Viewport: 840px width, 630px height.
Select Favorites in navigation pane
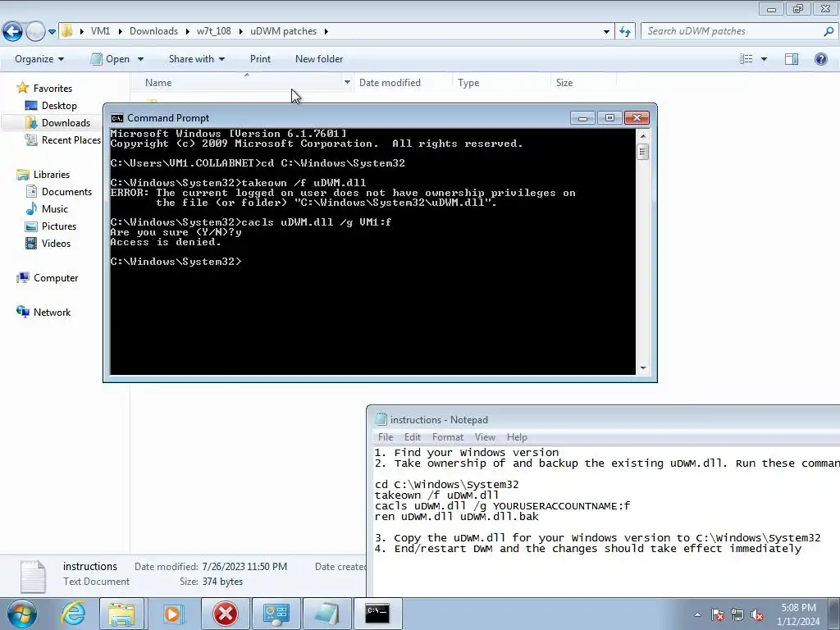52,89
